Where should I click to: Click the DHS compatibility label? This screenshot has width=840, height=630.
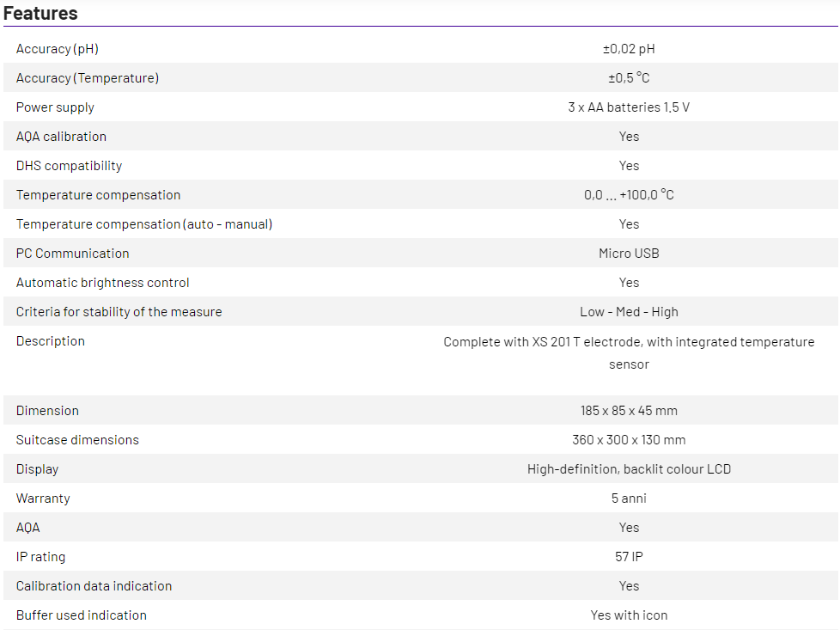coord(69,166)
